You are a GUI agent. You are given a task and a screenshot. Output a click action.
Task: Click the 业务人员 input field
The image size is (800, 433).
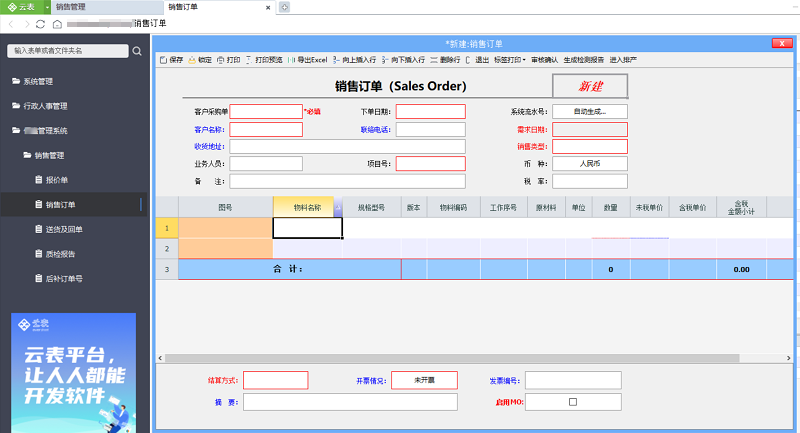(266, 164)
